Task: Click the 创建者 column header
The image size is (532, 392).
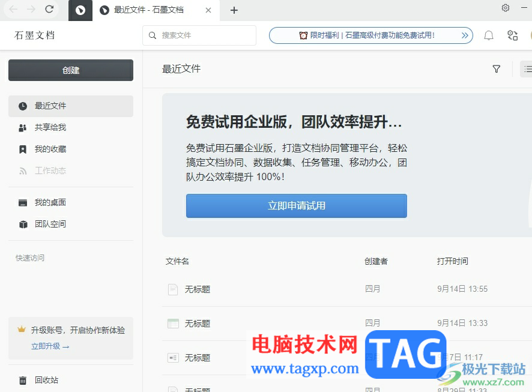Action: coord(376,262)
